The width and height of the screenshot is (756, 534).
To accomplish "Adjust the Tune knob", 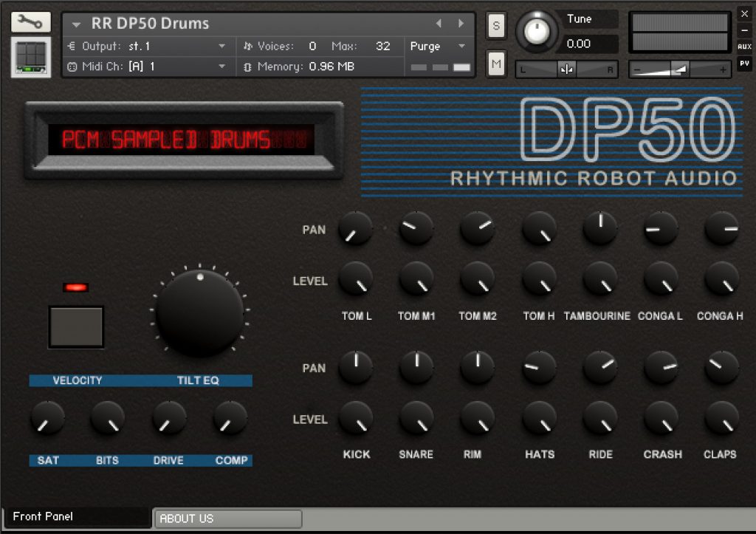I will (538, 30).
